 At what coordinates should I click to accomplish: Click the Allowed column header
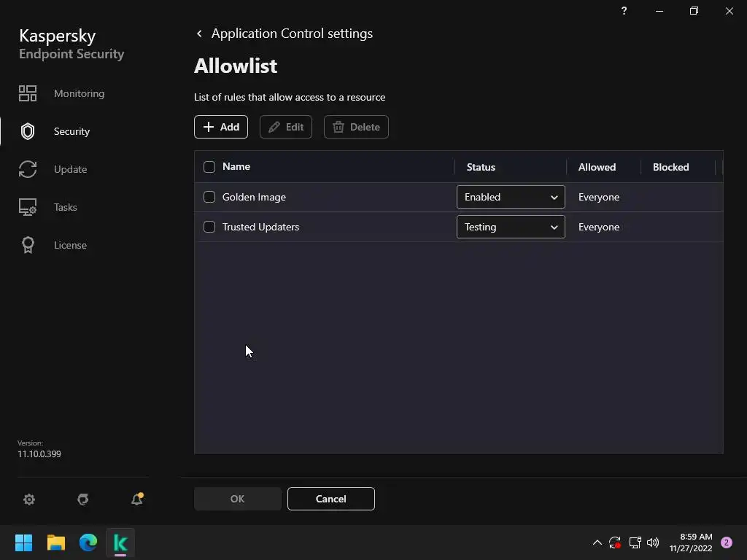pos(597,167)
